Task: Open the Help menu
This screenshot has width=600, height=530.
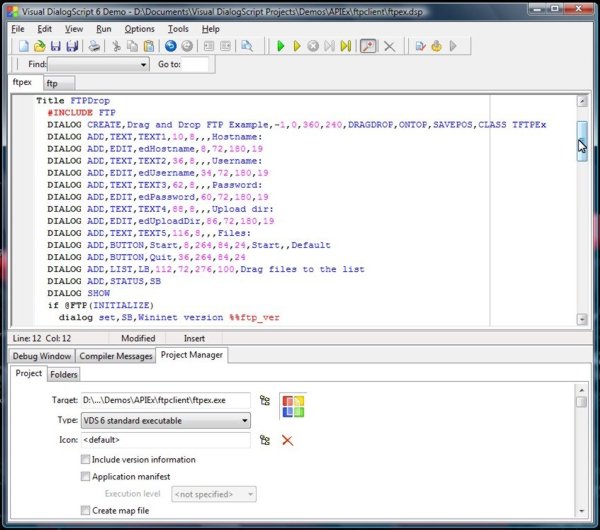Action: 210,29
